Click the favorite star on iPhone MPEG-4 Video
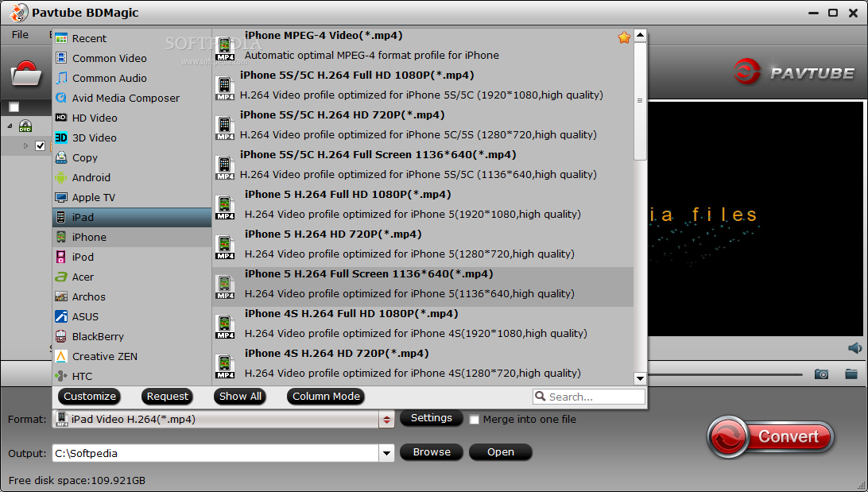The height and width of the screenshot is (492, 868). (x=624, y=37)
